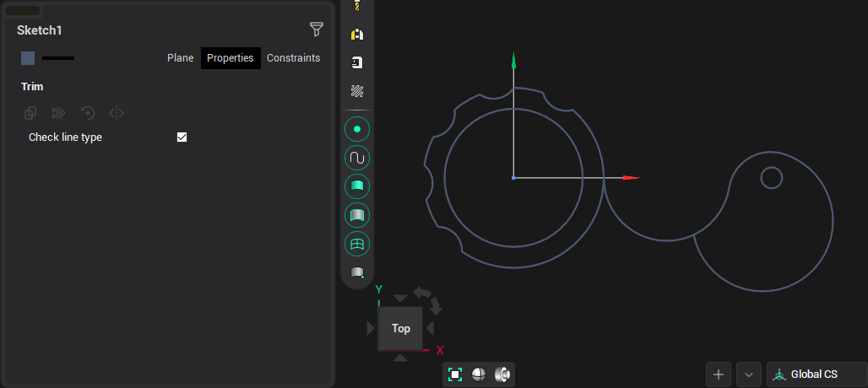
Task: Select the point filter icon in vertical toolbar
Action: pos(357,129)
